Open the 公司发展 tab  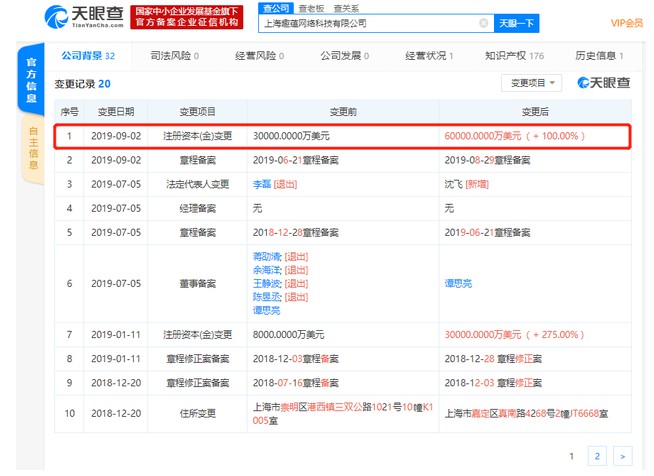[x=345, y=55]
